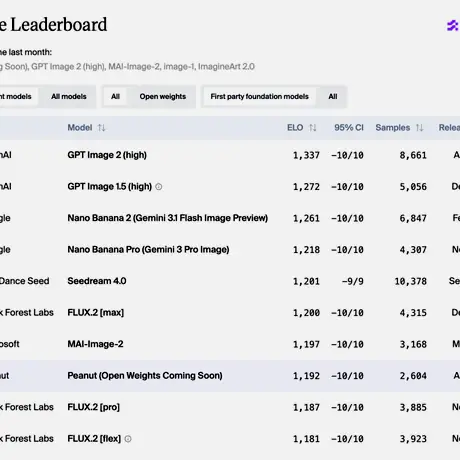The width and height of the screenshot is (460, 460).
Task: Click samples count 6,847
Action: click(413, 218)
